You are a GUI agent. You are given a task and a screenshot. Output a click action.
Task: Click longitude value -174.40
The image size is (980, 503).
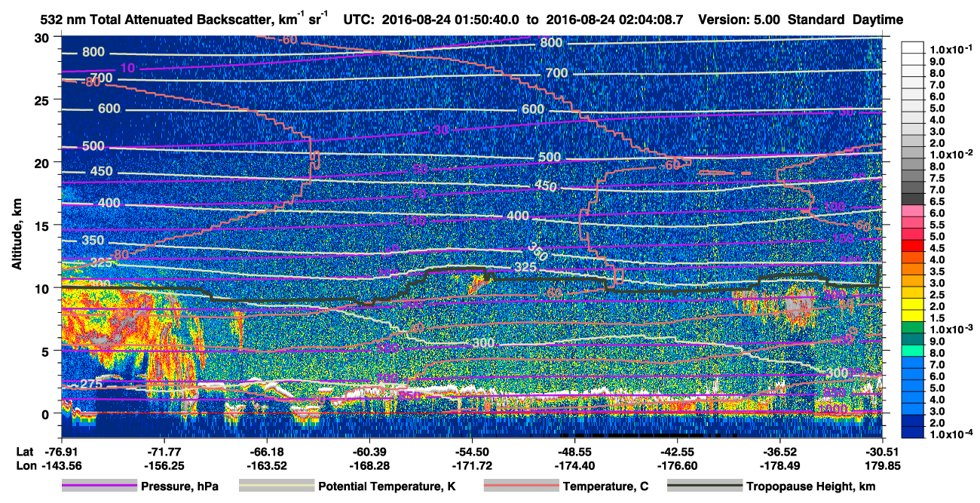574,466
